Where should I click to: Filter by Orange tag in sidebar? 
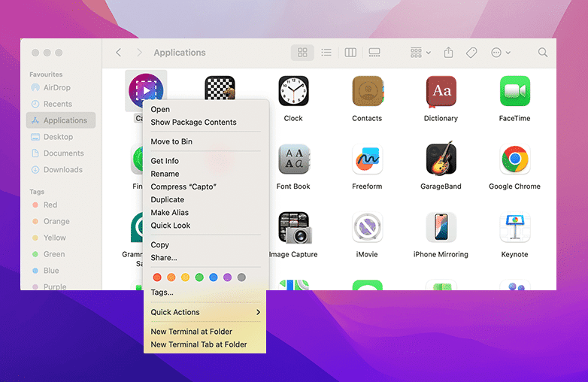coord(61,221)
